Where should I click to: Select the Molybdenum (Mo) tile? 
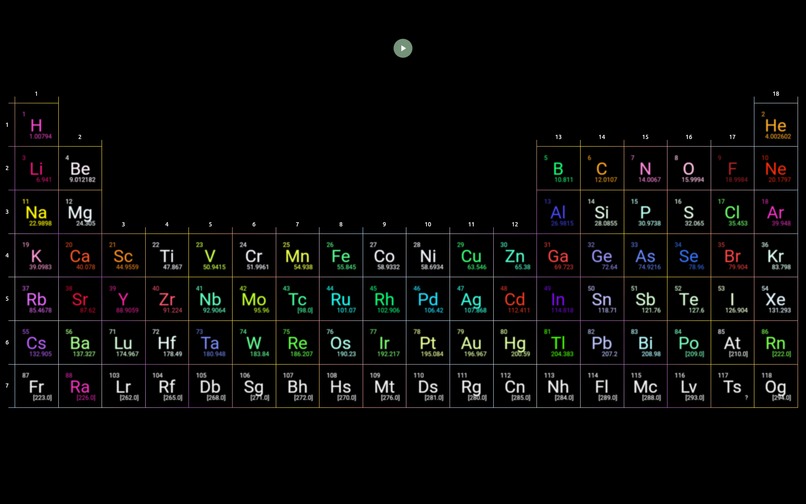tap(254, 299)
